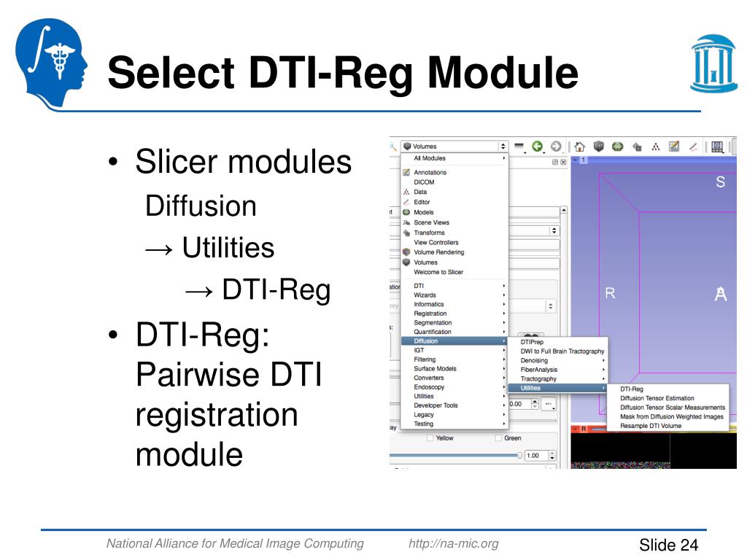Open the module history dropdown icon
Image resolution: width=747 pixels, height=560 pixels.
(519, 147)
